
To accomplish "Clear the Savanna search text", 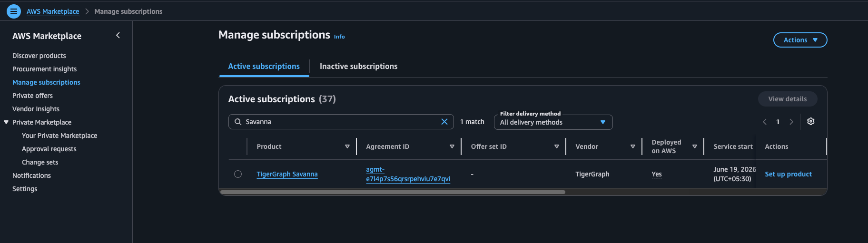I will (444, 122).
